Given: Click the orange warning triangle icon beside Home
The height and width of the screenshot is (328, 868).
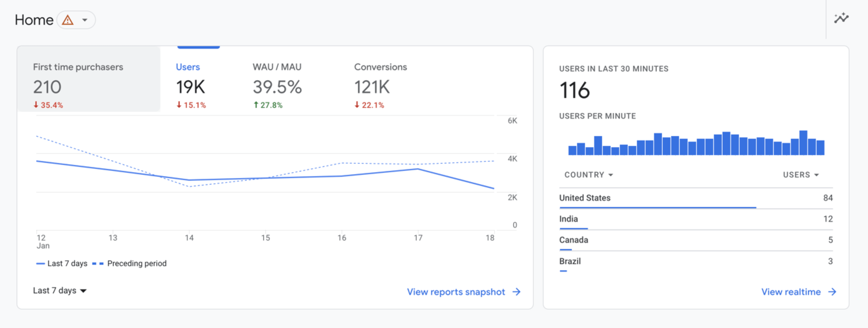Looking at the screenshot, I should tap(68, 20).
